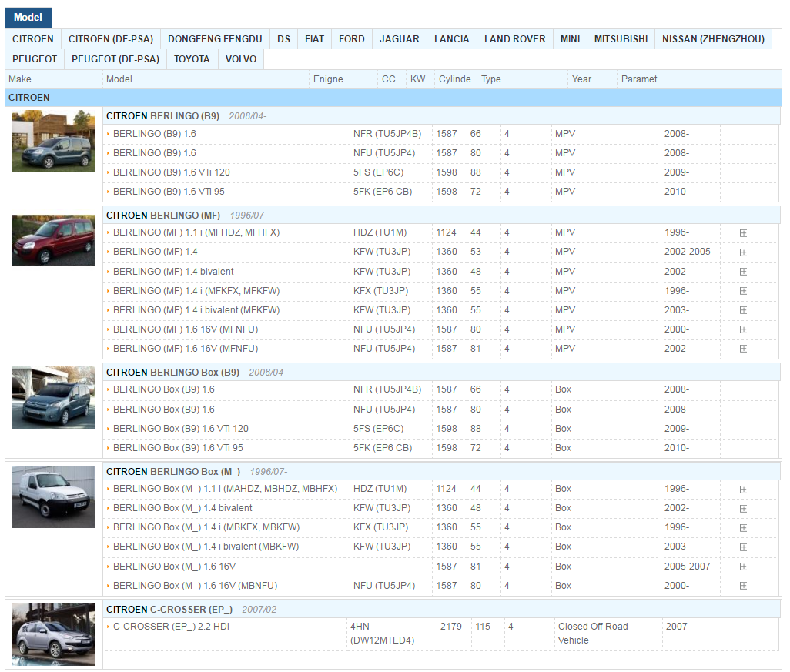790x672 pixels.
Task: Select the FORD make tab
Action: [x=352, y=39]
